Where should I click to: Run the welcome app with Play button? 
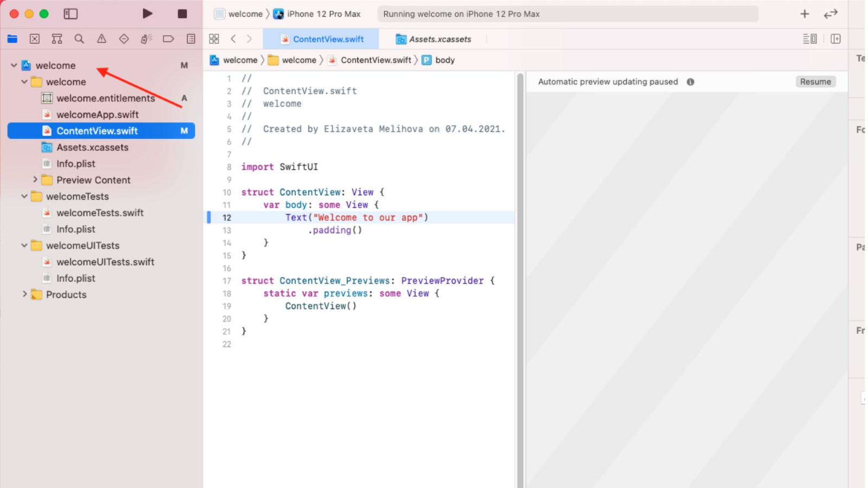point(147,14)
